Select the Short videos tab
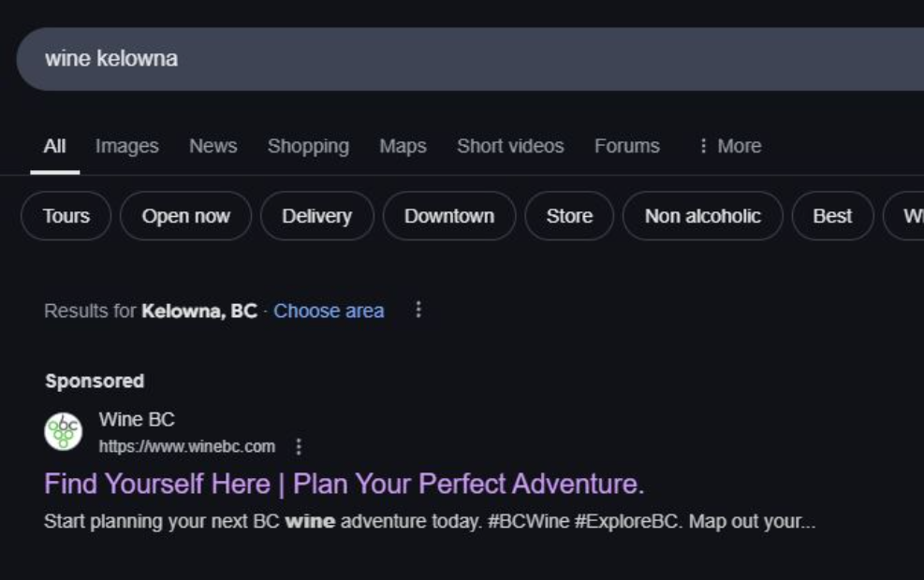Screen dimensions: 924x580 point(509,146)
